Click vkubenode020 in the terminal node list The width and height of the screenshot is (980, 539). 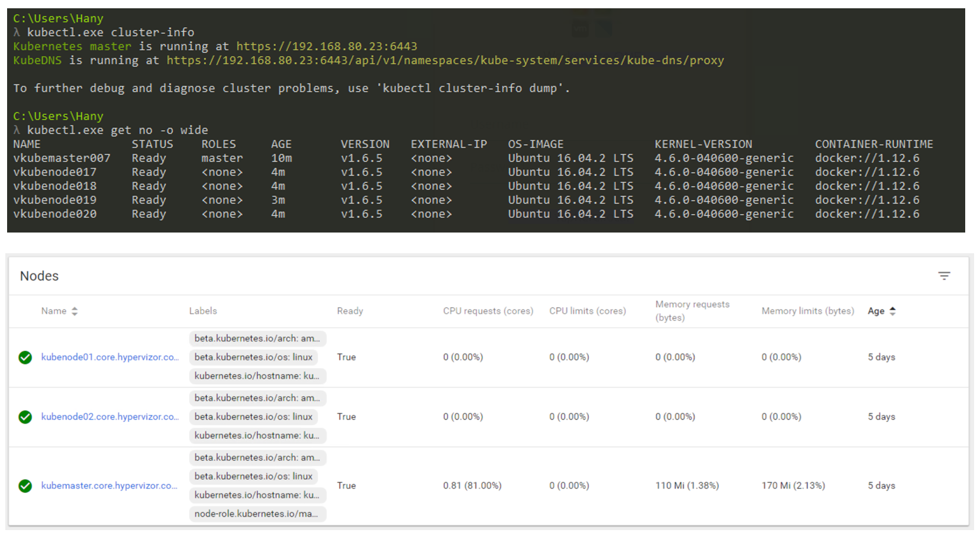click(54, 214)
